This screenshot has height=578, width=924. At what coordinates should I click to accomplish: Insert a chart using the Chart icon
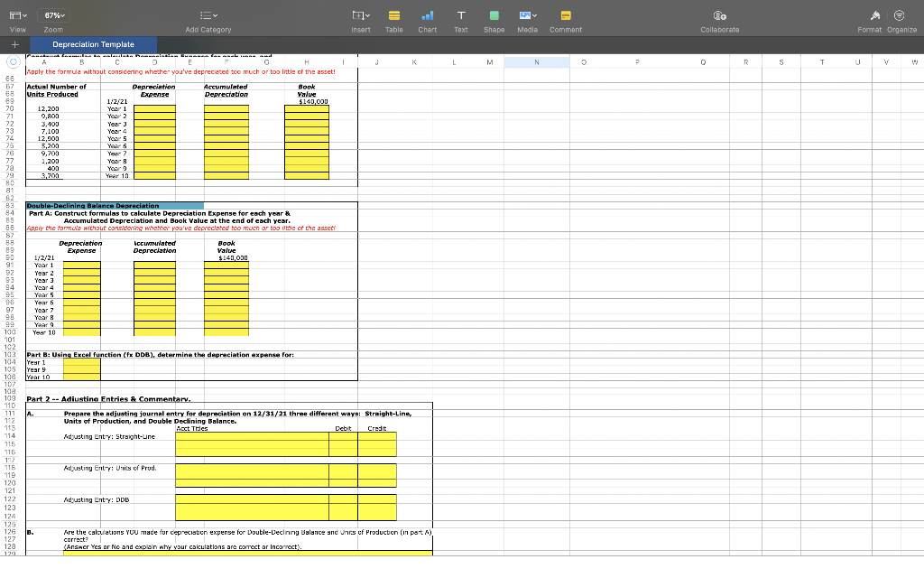(427, 14)
